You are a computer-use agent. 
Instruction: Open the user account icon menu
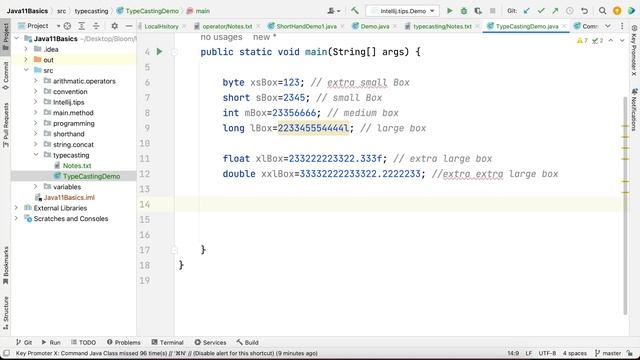pyautogui.click(x=334, y=11)
